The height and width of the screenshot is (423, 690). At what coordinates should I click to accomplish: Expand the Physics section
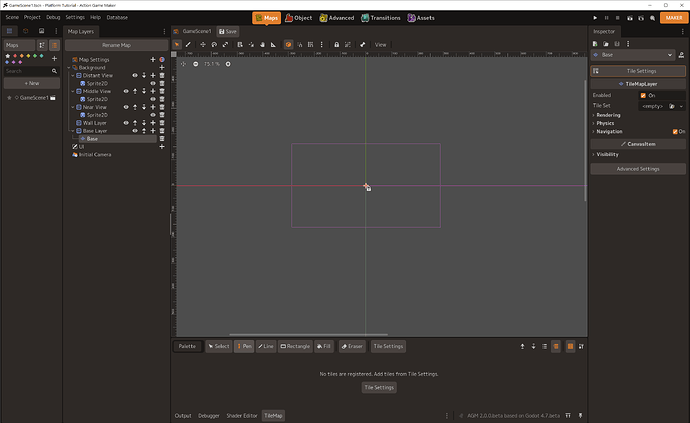pos(605,123)
